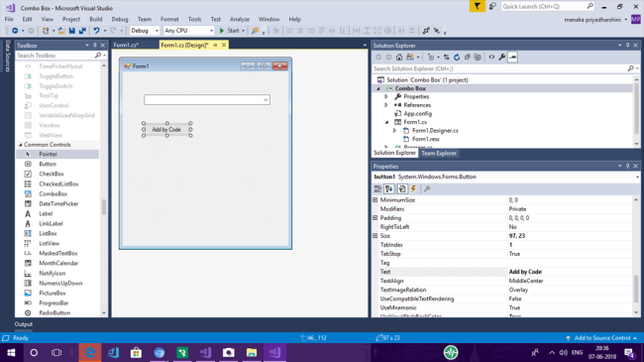Expand the MinimumSize property
The image size is (644, 362).
point(375,200)
